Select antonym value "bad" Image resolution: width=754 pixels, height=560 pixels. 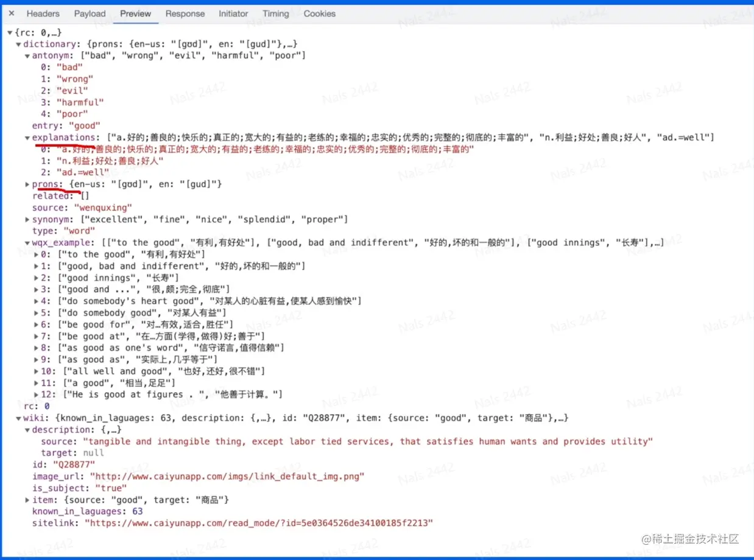(x=69, y=67)
